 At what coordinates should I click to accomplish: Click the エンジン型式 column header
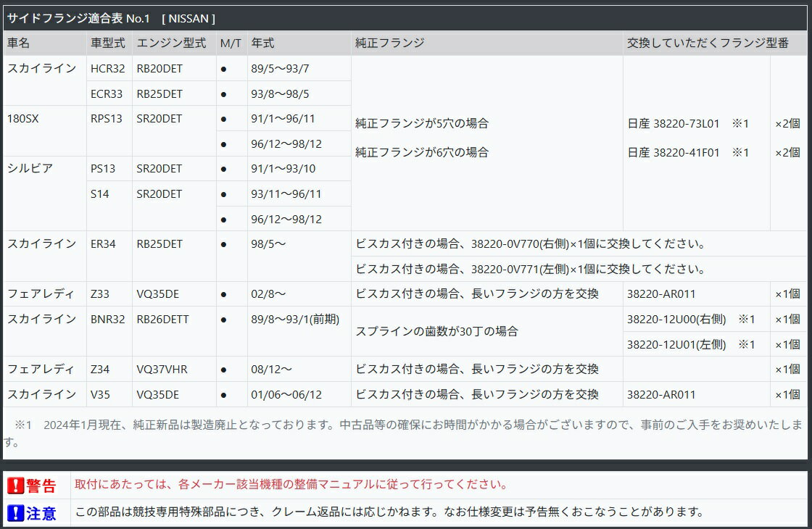tap(171, 43)
